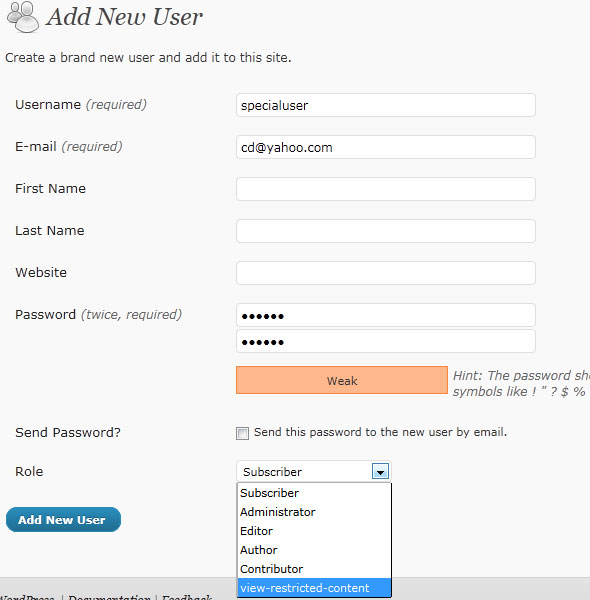
Task: Focus the first Password field
Action: click(x=386, y=315)
